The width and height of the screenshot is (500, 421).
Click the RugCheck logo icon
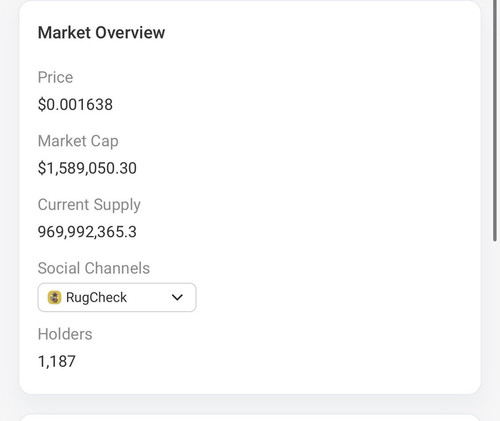click(x=54, y=297)
